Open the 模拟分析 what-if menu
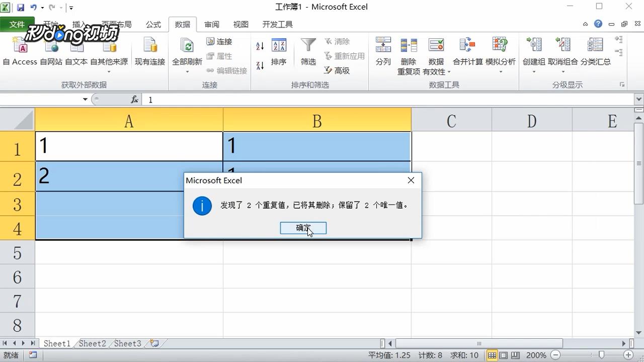 click(x=501, y=54)
